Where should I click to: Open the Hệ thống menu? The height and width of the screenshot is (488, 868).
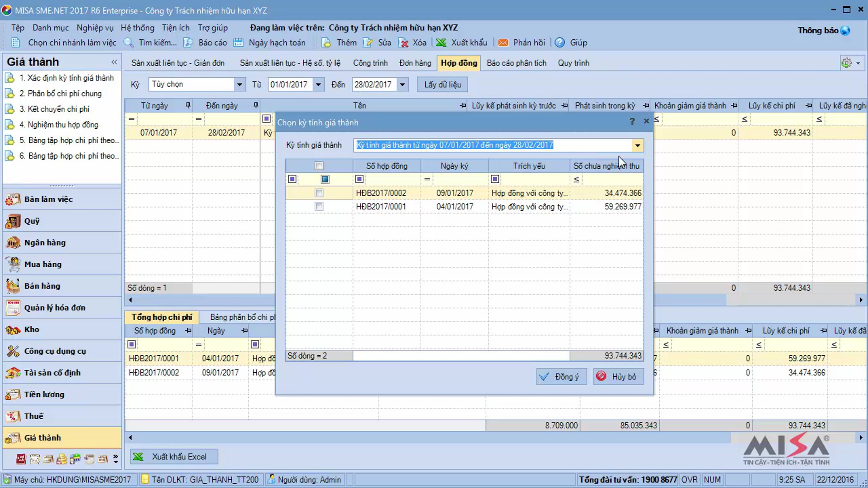(x=137, y=28)
